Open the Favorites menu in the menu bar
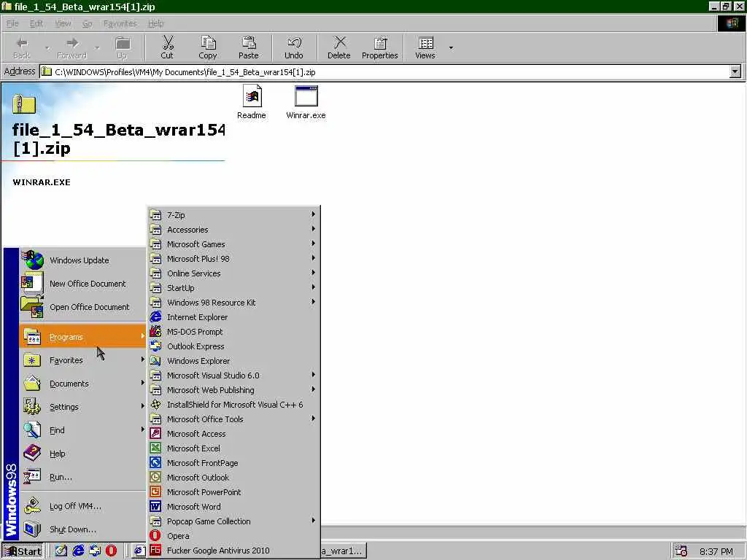 (x=120, y=23)
